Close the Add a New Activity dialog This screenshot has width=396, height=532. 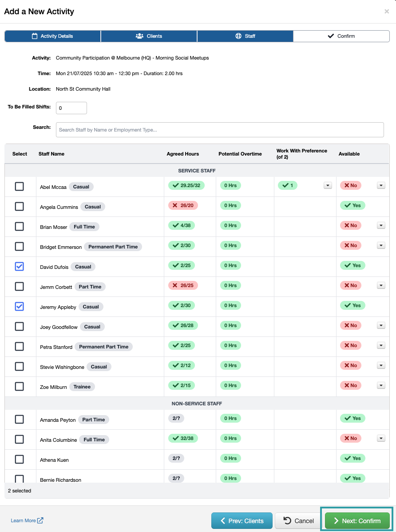pos(387,12)
